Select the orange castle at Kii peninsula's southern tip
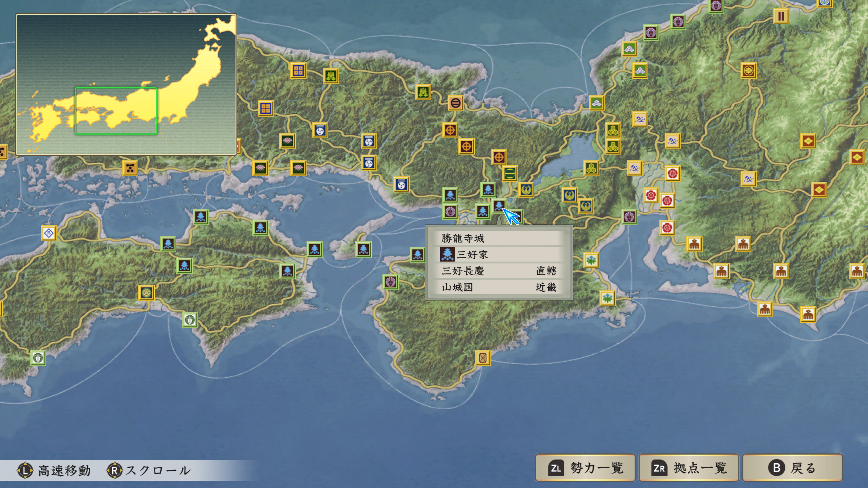This screenshot has height=488, width=868. [483, 358]
